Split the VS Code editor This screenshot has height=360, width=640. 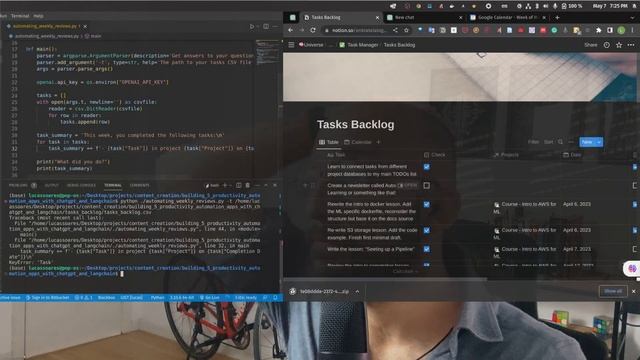266,27
